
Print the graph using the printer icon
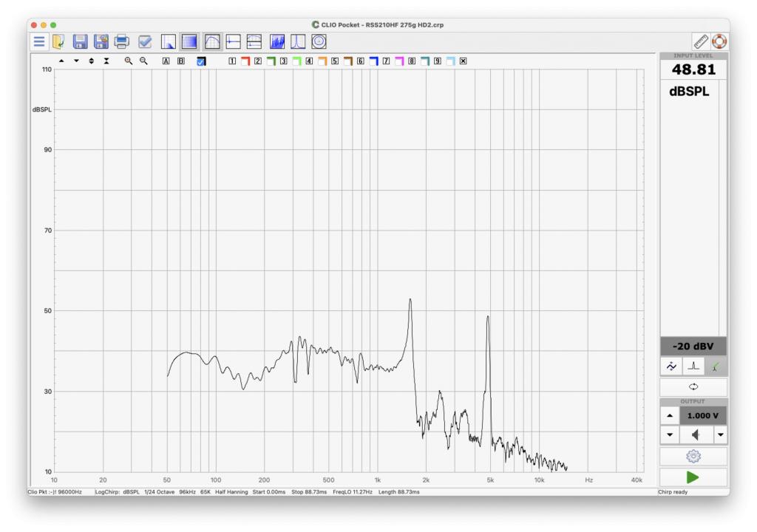tap(122, 42)
